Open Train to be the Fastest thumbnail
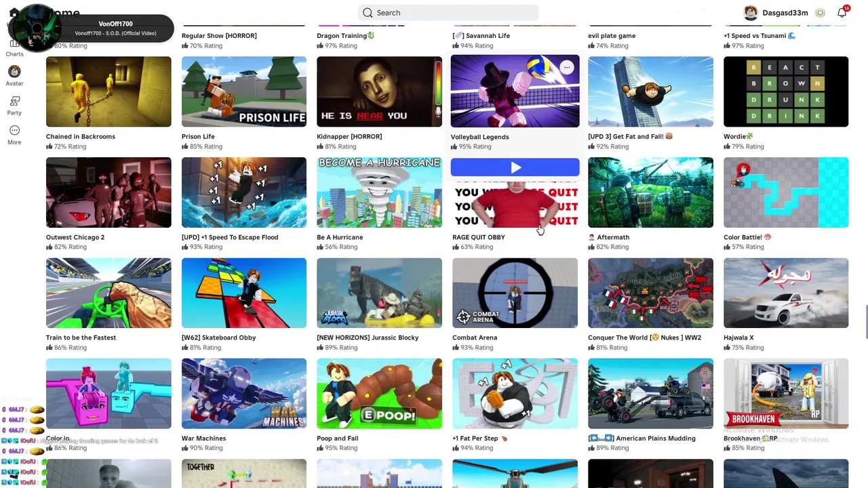The width and height of the screenshot is (868, 488). (108, 293)
